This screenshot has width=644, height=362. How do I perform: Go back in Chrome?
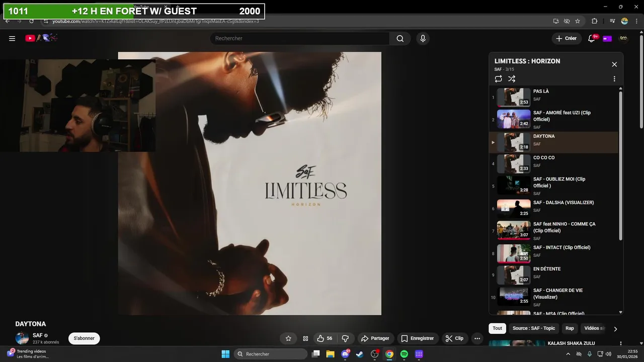8,21
